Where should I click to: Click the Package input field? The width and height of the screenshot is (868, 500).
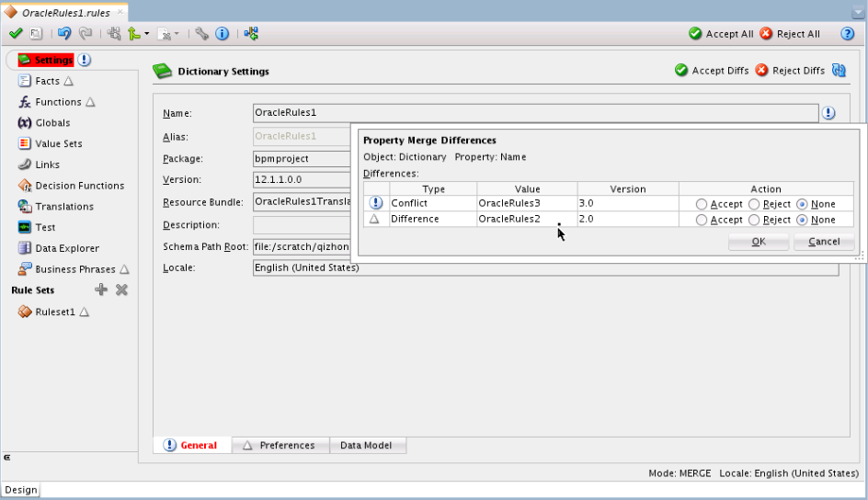click(302, 159)
